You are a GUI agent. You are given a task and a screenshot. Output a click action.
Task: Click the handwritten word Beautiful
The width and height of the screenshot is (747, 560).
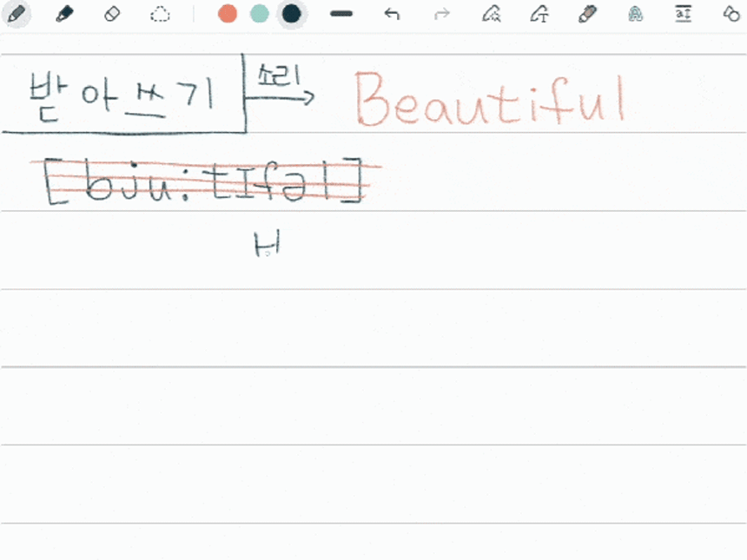click(490, 99)
